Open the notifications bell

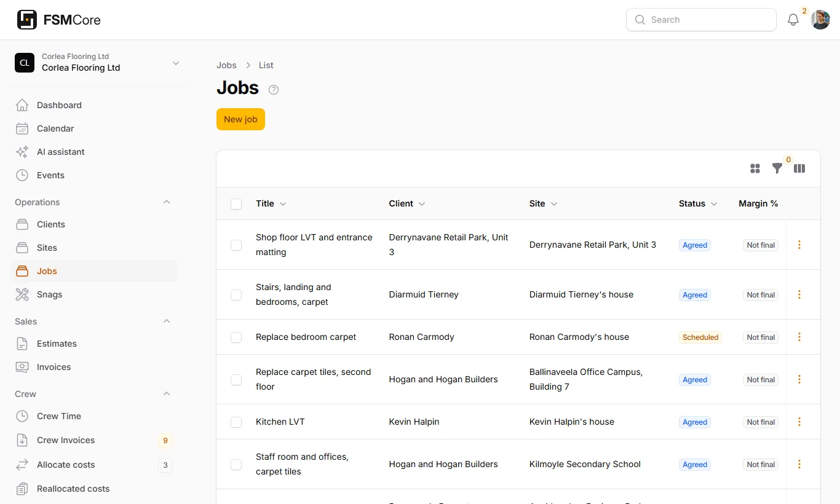793,20
